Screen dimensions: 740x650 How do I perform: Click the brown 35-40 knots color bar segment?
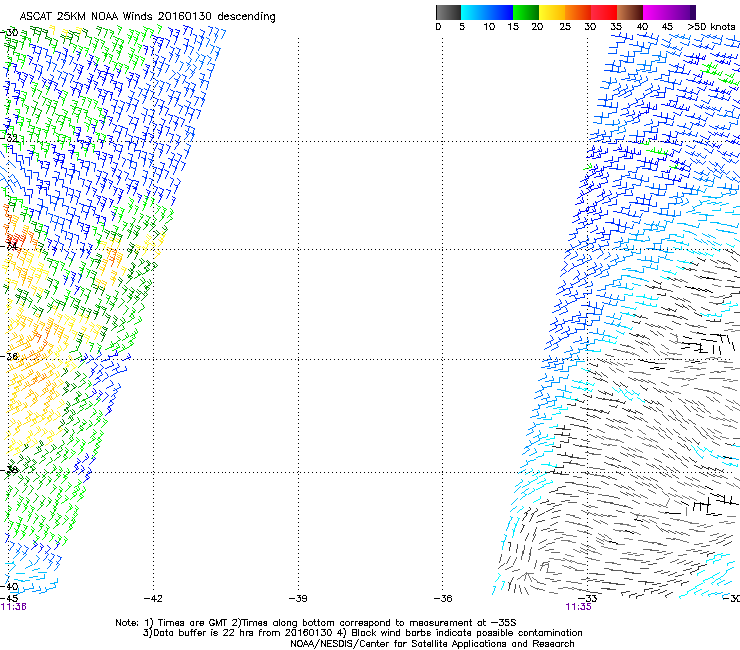(630, 12)
